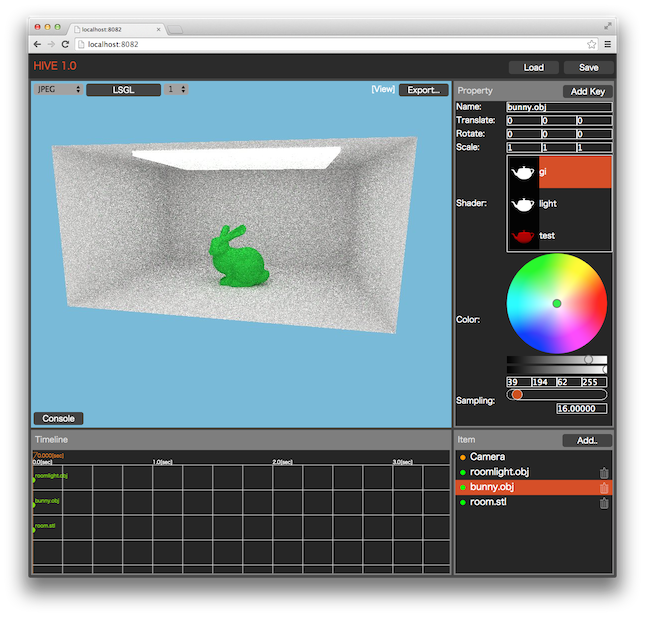The height and width of the screenshot is (617, 645).
Task: Click the roomlight.obj timeline keyframe marker
Action: click(34, 480)
